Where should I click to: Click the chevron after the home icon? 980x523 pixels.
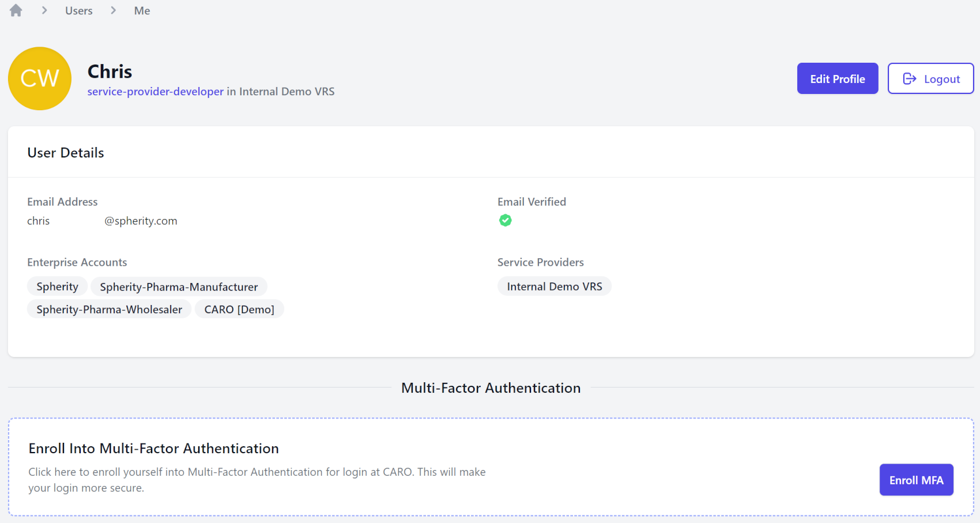coord(44,10)
